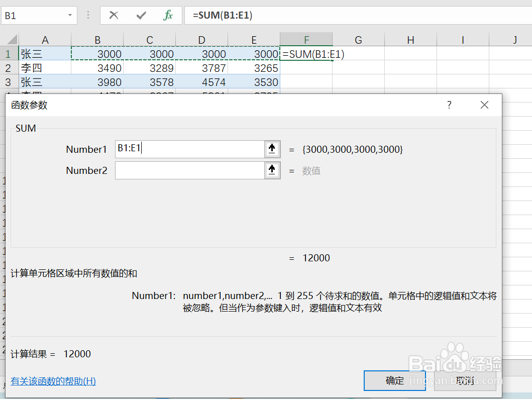Click the checkmark confirm icon beside formula bar
This screenshot has height=399, width=532.
(x=142, y=15)
